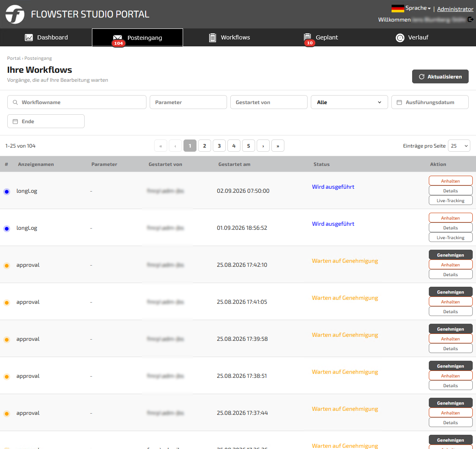
Task: Click Anhalten for 02.09.2026 longLog
Action: click(450, 181)
